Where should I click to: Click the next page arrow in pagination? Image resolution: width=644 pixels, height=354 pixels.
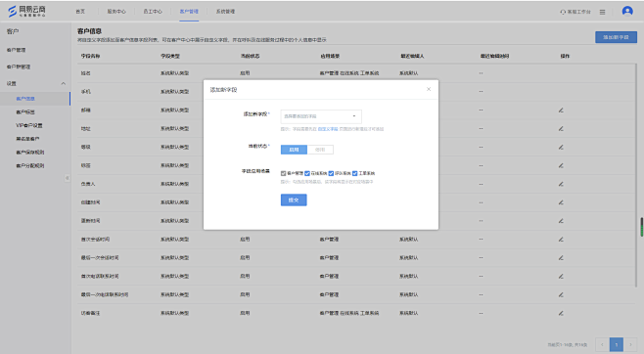(630, 344)
